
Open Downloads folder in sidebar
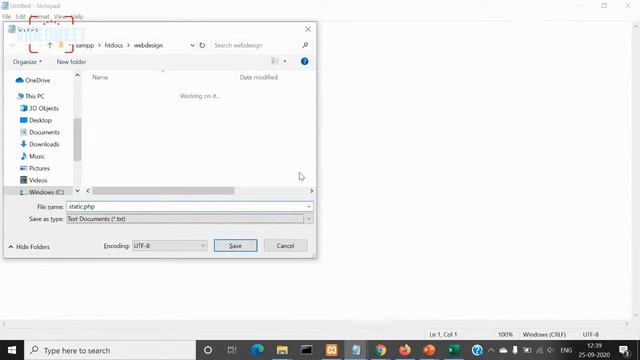40,144
